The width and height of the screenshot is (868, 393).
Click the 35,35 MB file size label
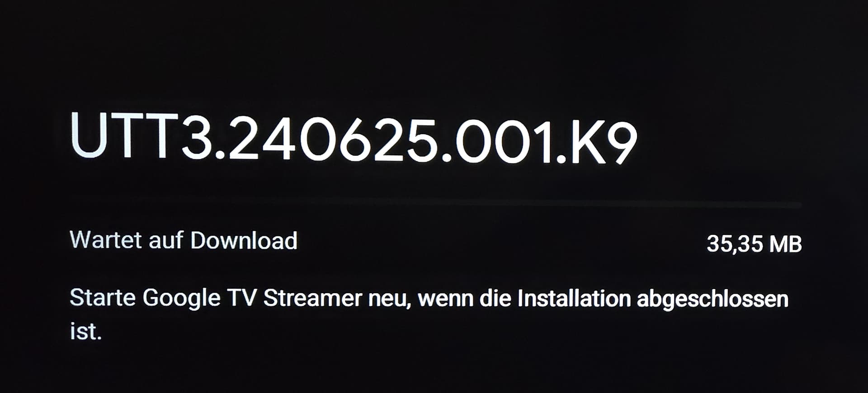click(x=754, y=244)
